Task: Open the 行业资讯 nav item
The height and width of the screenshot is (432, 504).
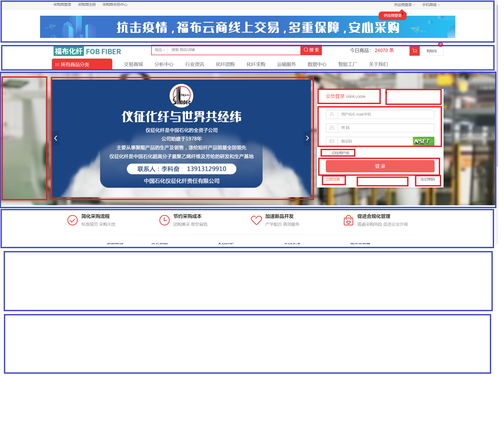Action: [x=195, y=64]
